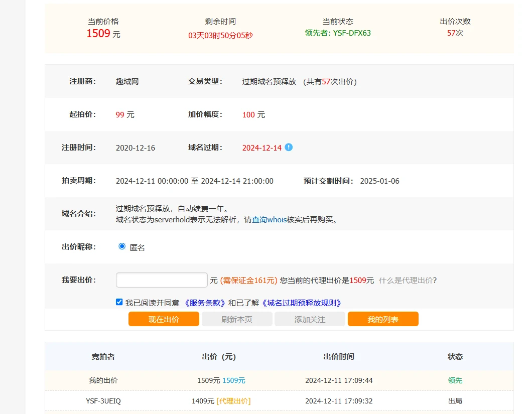Click the 状态 column header

(x=455, y=357)
